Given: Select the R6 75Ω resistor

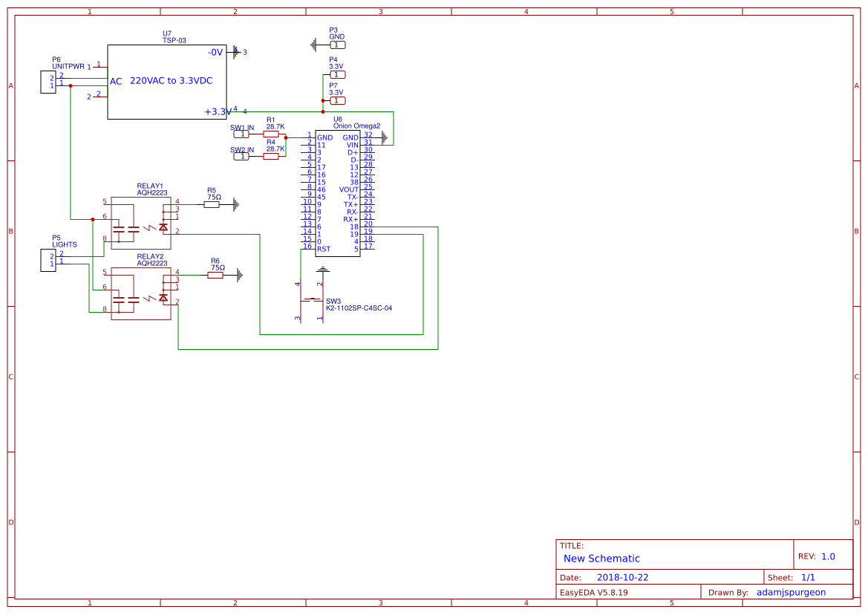Looking at the screenshot, I should 215,275.
